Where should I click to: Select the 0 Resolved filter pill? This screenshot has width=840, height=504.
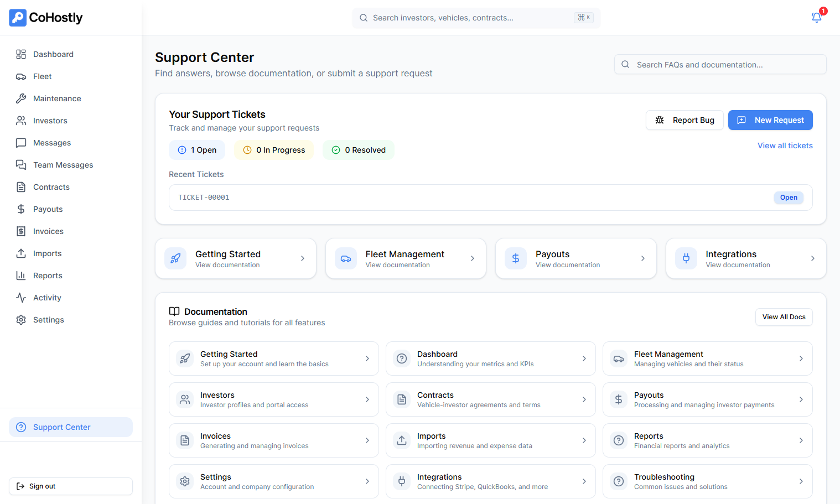click(358, 150)
